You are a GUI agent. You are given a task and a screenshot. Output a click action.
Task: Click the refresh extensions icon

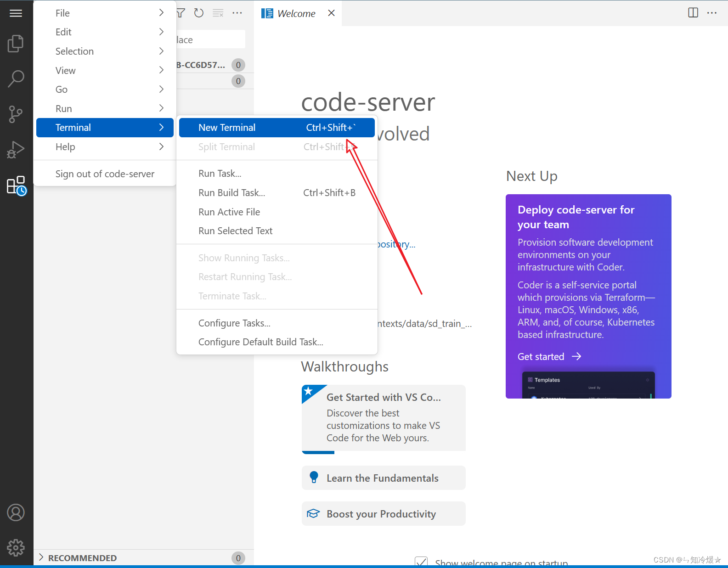(x=199, y=13)
